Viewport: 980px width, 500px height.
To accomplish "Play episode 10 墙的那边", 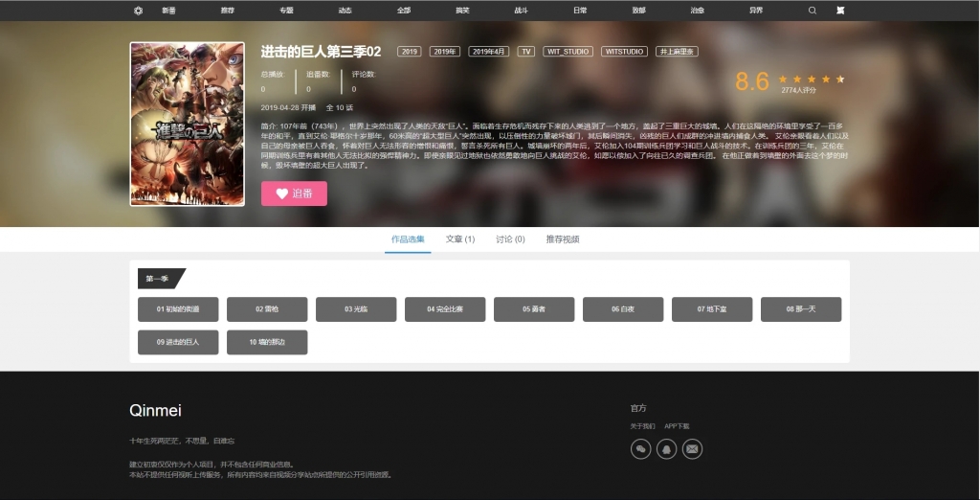I will pyautogui.click(x=267, y=342).
